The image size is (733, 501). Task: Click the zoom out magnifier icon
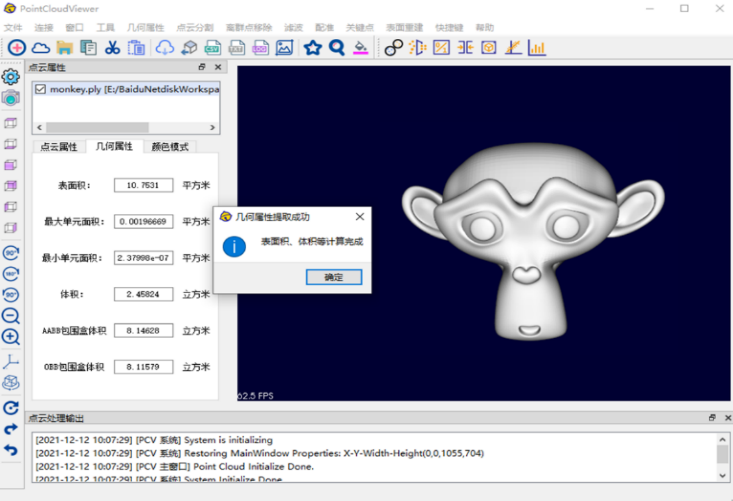(11, 316)
